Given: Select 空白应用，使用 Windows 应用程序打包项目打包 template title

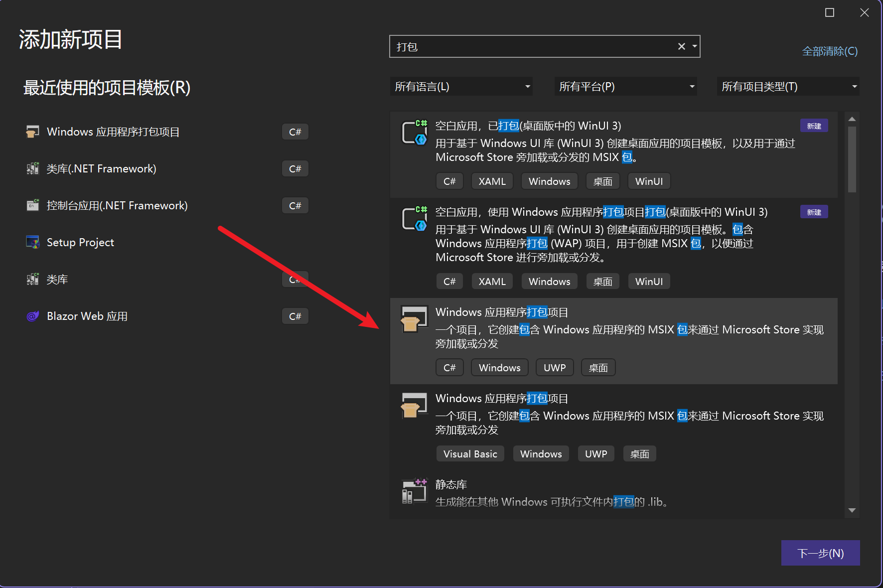Looking at the screenshot, I should [601, 212].
